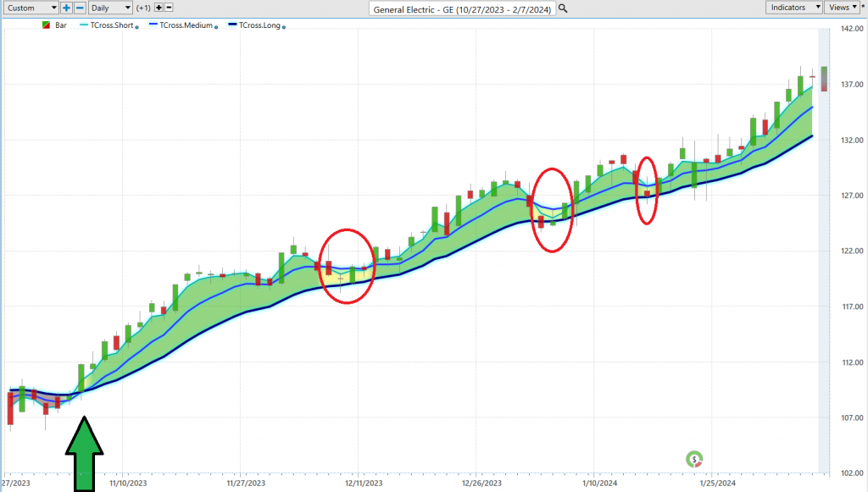This screenshot has height=492, width=868.
Task: Click the (+1) forecast days label
Action: pyautogui.click(x=143, y=8)
